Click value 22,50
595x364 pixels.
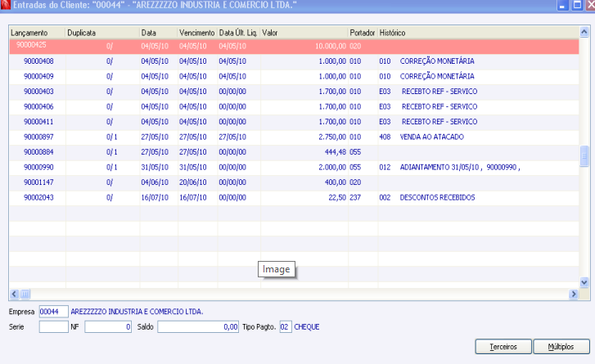pyautogui.click(x=337, y=198)
